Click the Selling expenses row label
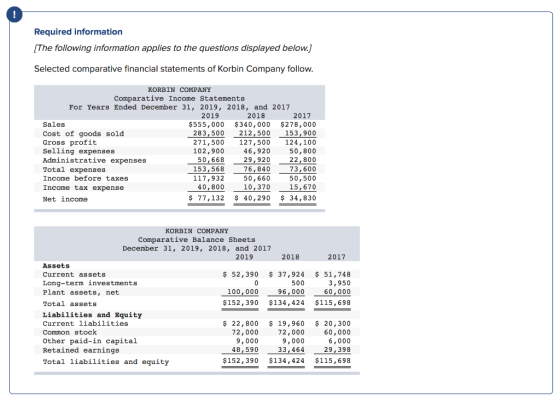This screenshot has height=404, width=560. (x=79, y=151)
